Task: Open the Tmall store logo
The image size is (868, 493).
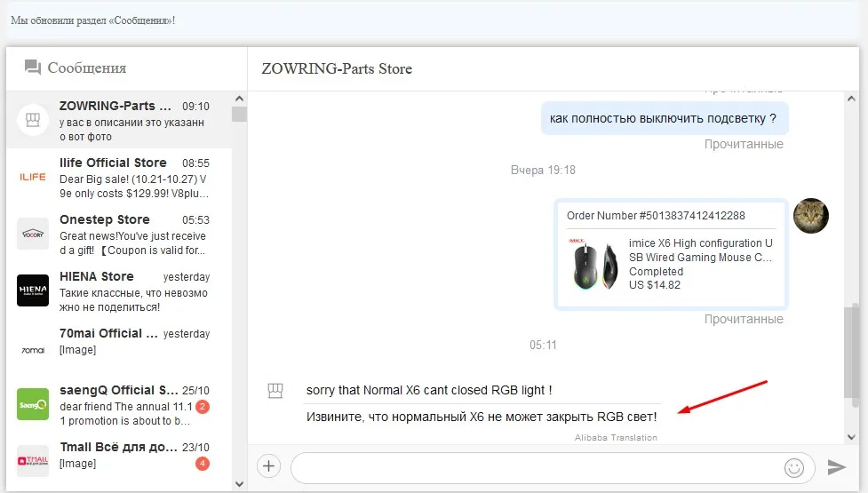Action: tap(33, 461)
